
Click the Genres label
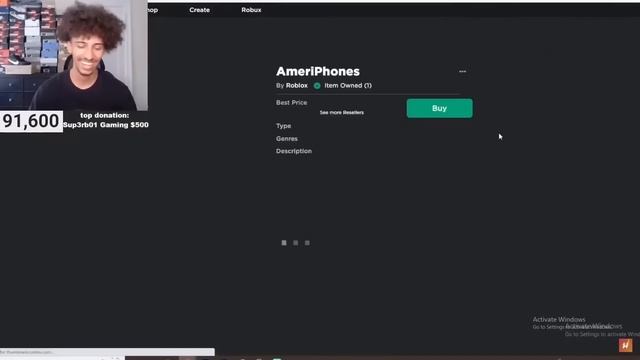coord(287,139)
